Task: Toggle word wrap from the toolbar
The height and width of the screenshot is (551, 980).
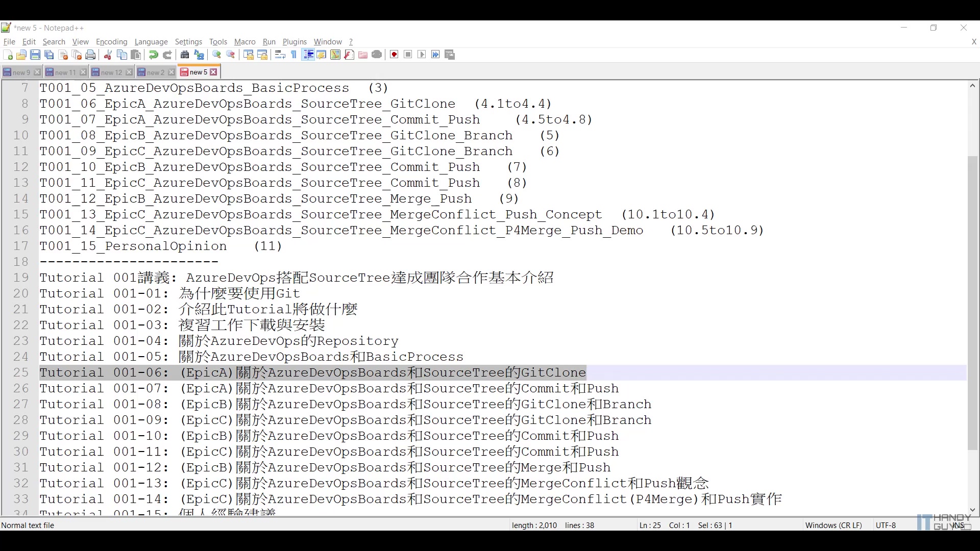Action: (x=280, y=55)
